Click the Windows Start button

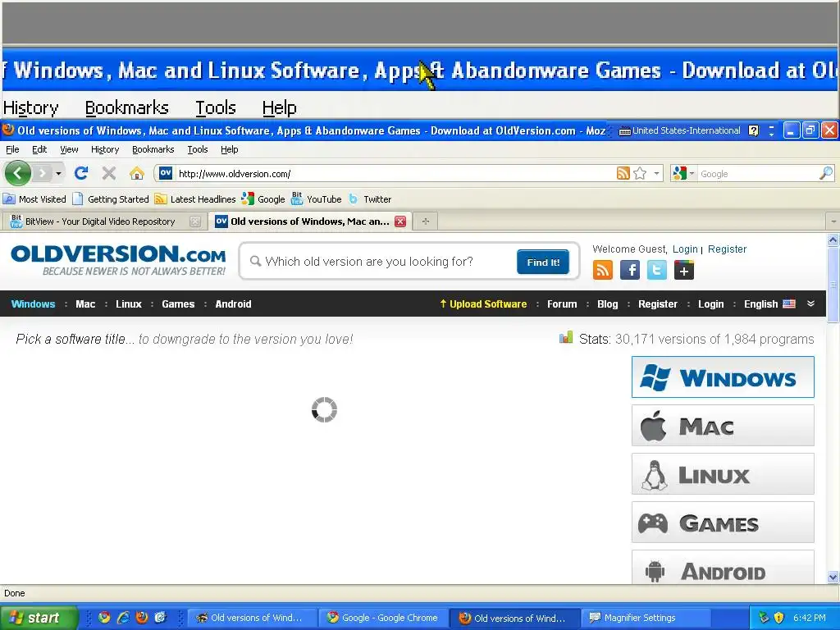coord(39,618)
